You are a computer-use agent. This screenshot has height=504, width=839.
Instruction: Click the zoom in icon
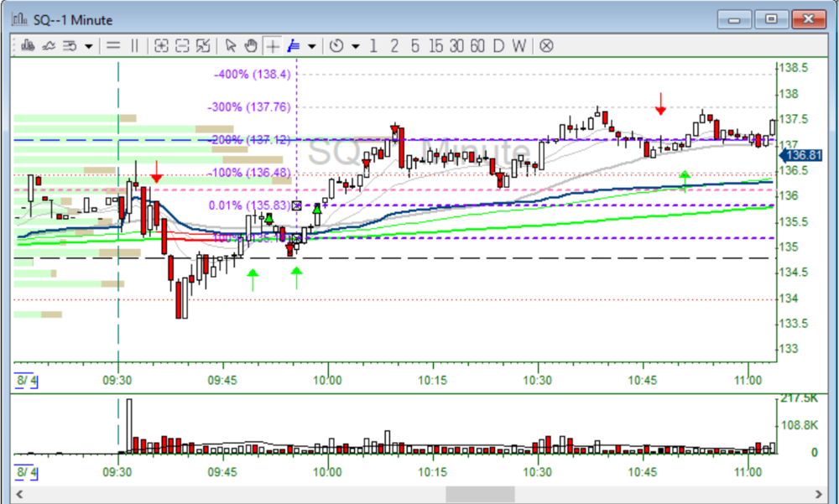pyautogui.click(x=161, y=46)
